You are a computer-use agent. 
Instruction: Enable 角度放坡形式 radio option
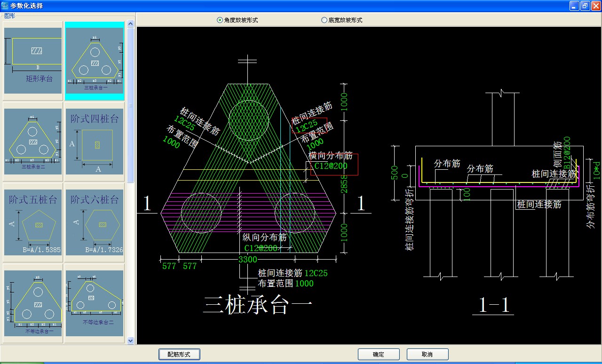[x=238, y=20]
